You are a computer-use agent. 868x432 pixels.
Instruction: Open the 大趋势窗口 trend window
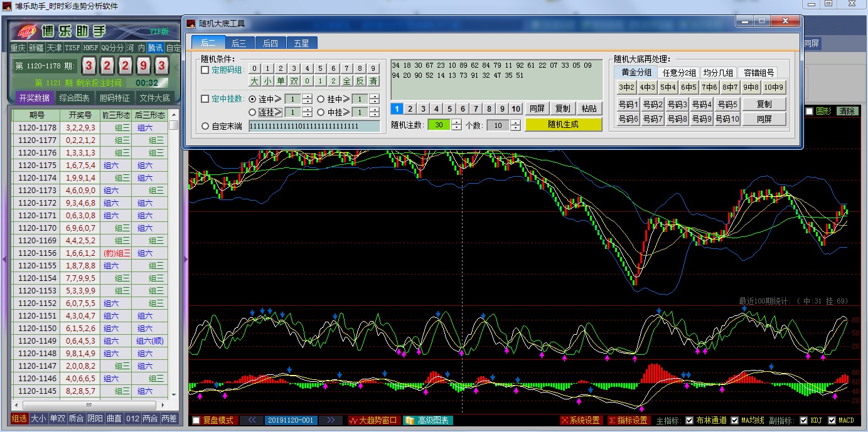(x=373, y=420)
